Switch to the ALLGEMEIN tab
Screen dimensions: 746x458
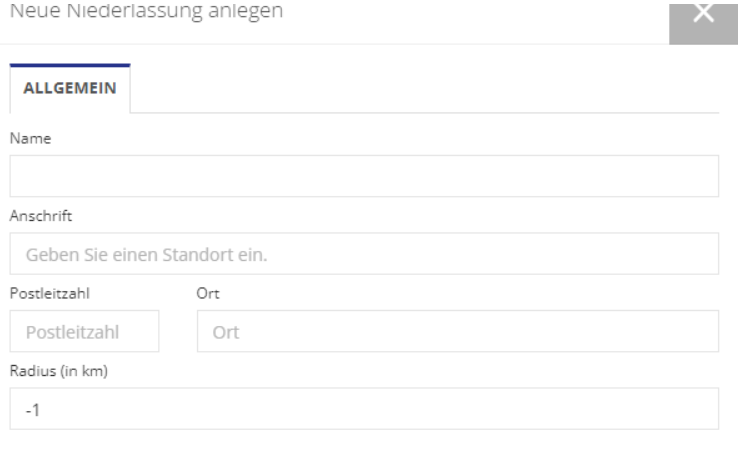click(x=70, y=88)
